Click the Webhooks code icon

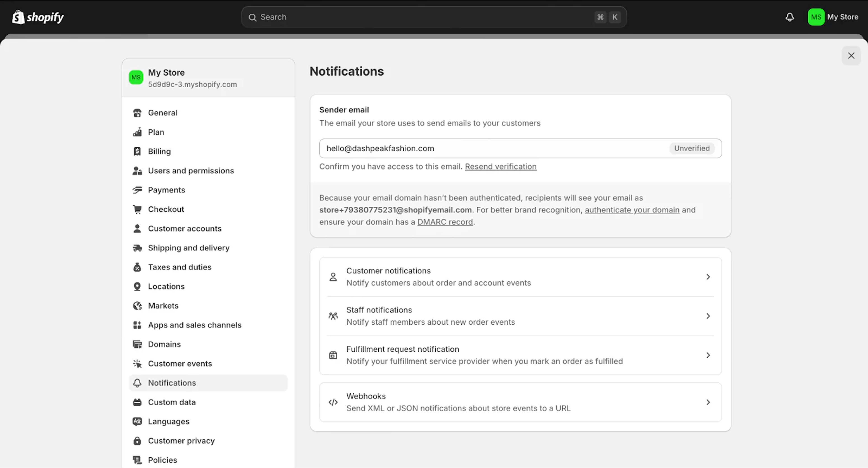pyautogui.click(x=333, y=402)
